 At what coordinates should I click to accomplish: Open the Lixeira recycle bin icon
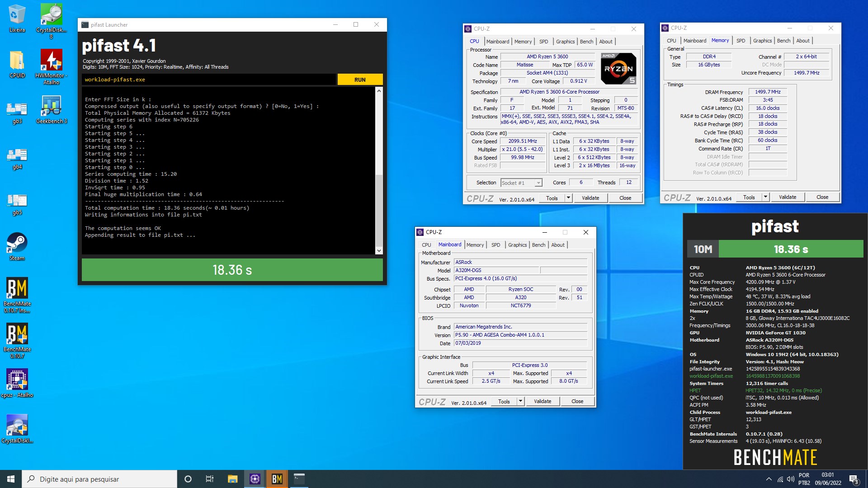click(17, 18)
